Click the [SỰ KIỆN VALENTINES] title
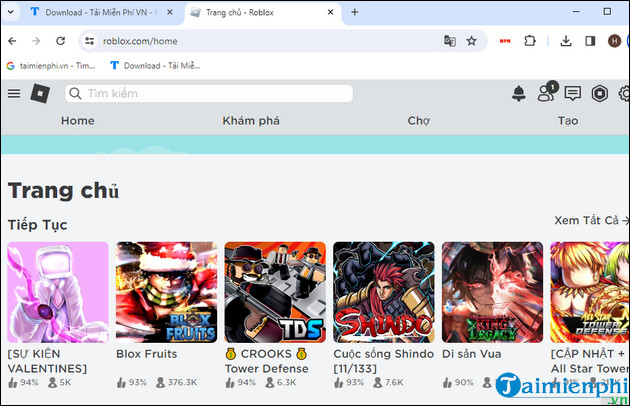The width and height of the screenshot is (630, 406). tap(47, 361)
